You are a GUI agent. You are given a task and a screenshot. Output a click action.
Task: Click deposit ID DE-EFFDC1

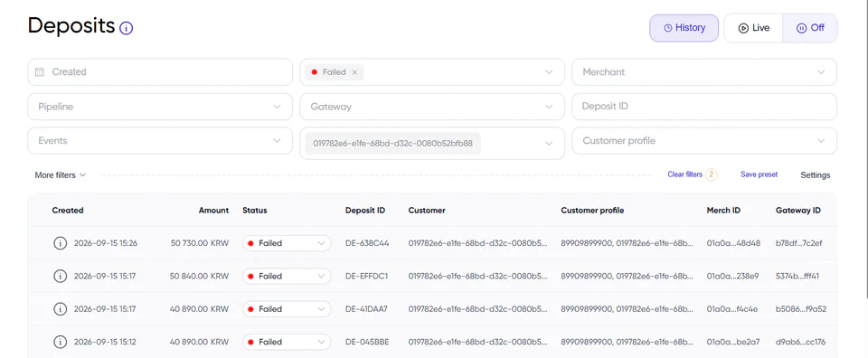366,276
